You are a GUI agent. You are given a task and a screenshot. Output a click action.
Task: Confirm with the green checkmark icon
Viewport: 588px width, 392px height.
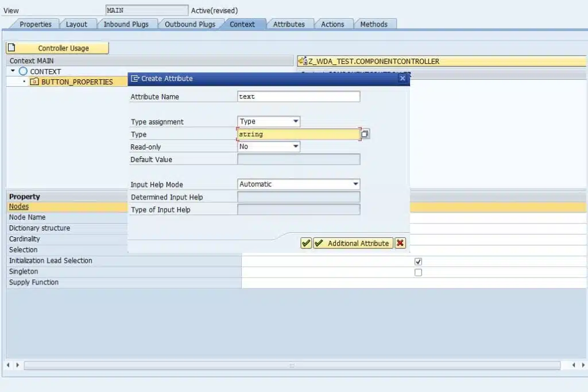pyautogui.click(x=306, y=243)
